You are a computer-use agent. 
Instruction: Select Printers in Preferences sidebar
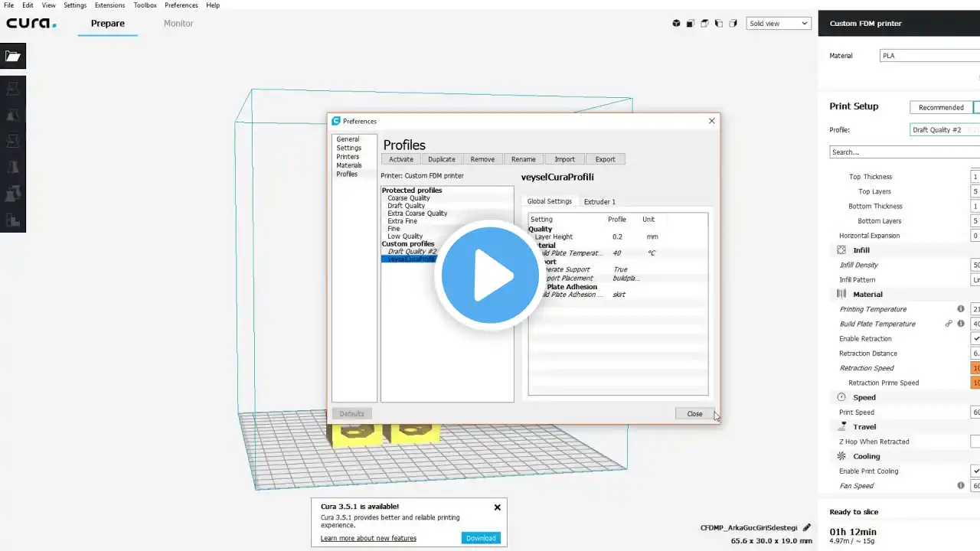coord(348,157)
